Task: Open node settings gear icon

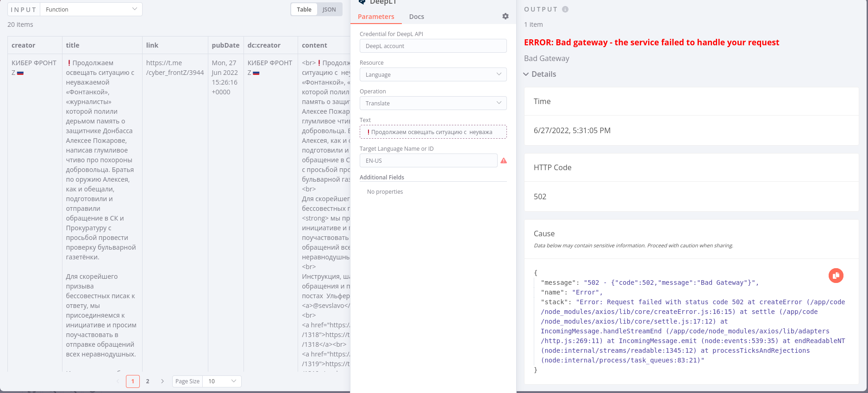Action: pos(505,16)
